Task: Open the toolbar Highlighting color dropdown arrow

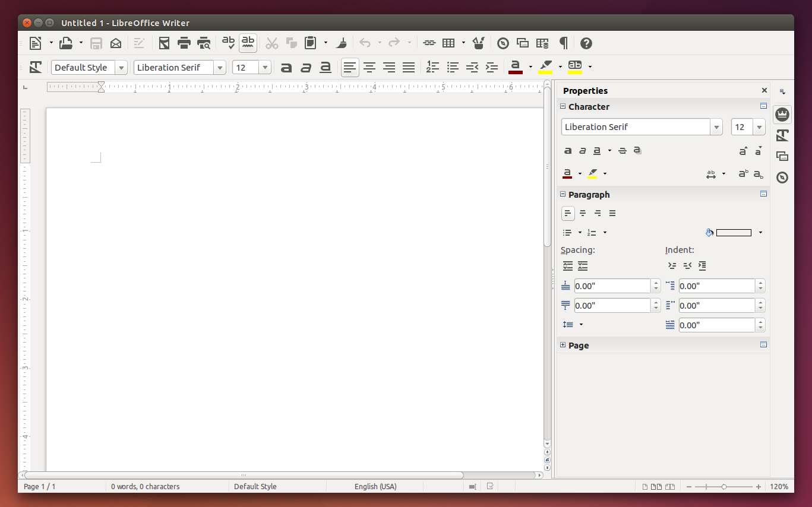Action: coord(560,67)
